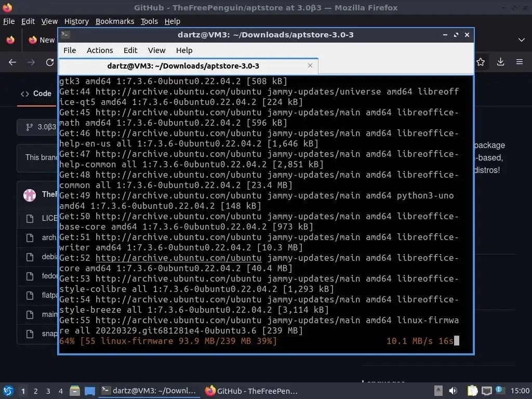Viewport: 532px width, 399px height.
Task: Open Firefox Tools menu
Action: pos(149,21)
